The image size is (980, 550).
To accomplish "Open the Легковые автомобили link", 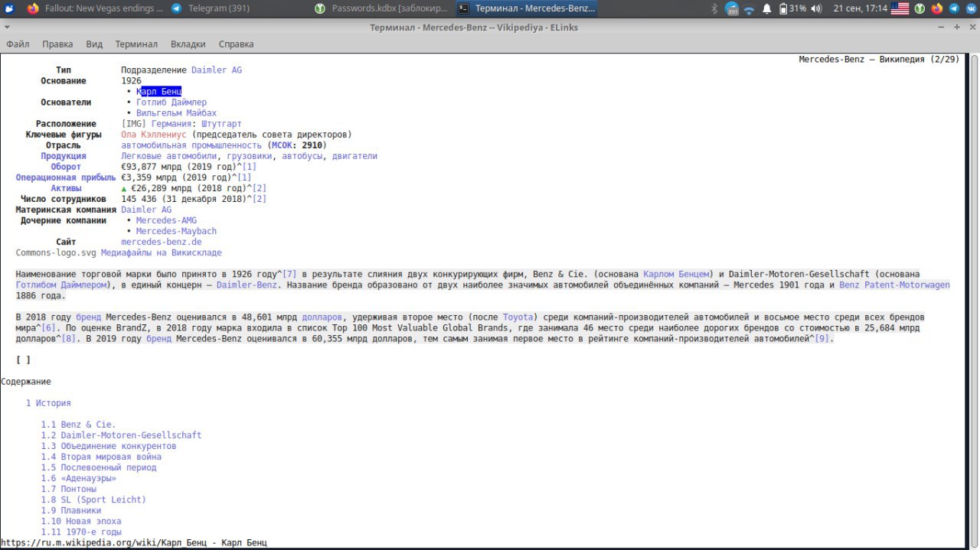I will point(169,155).
